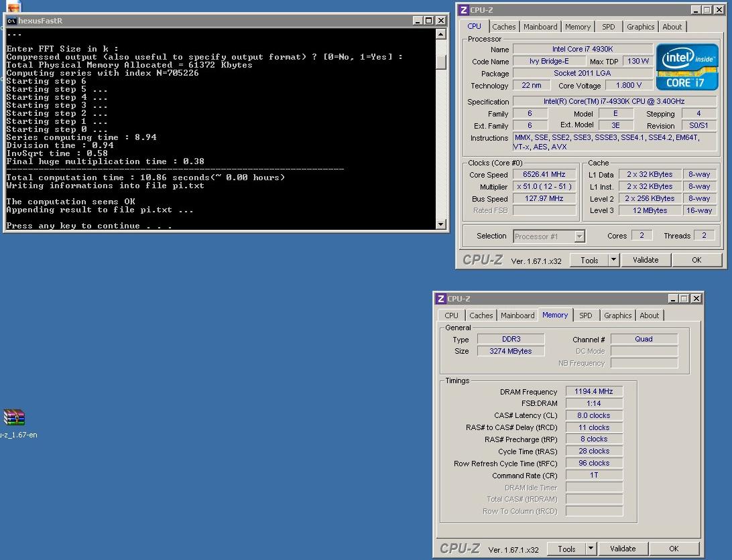Click the tRFC value 96 clocks
Screen dimensions: 732x560
point(594,463)
